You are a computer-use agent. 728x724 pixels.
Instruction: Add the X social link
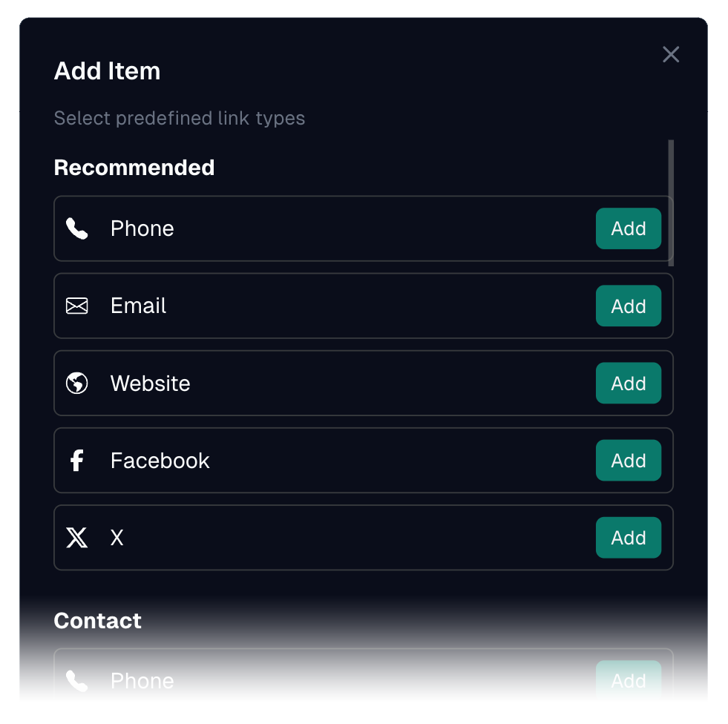click(628, 538)
